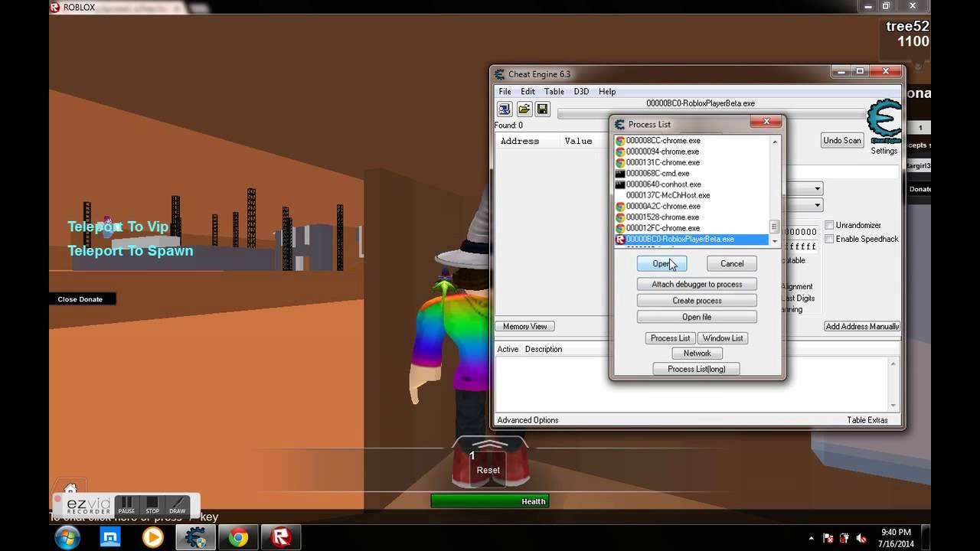
Task: Click Cancel in Process List dialog
Action: pyautogui.click(x=732, y=263)
